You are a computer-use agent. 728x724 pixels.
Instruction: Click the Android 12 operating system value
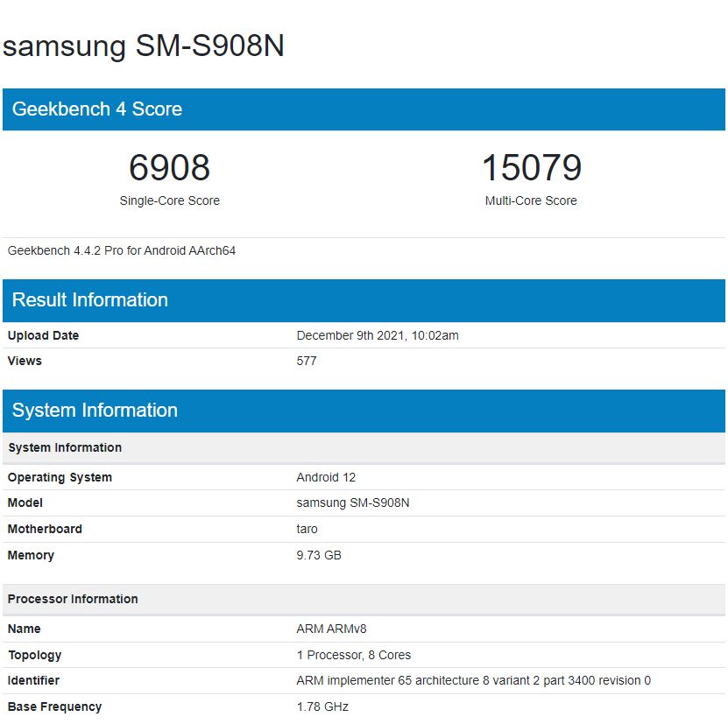tap(326, 477)
